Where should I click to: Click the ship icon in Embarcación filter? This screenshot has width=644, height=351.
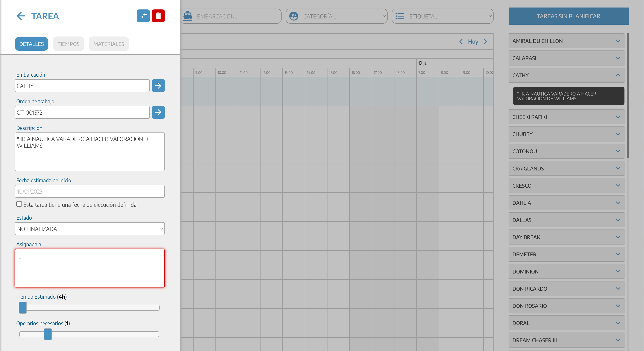(188, 16)
